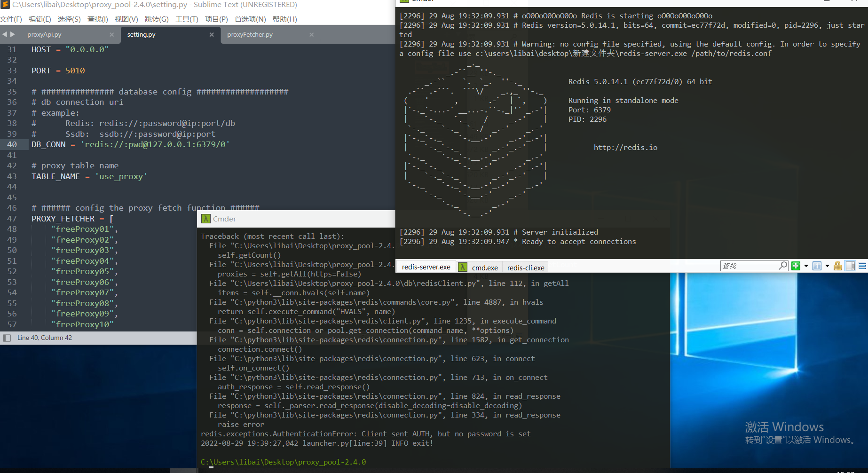Screen dimensions: 868x473
Task: Go to previous tab with left arrow
Action: [5, 34]
